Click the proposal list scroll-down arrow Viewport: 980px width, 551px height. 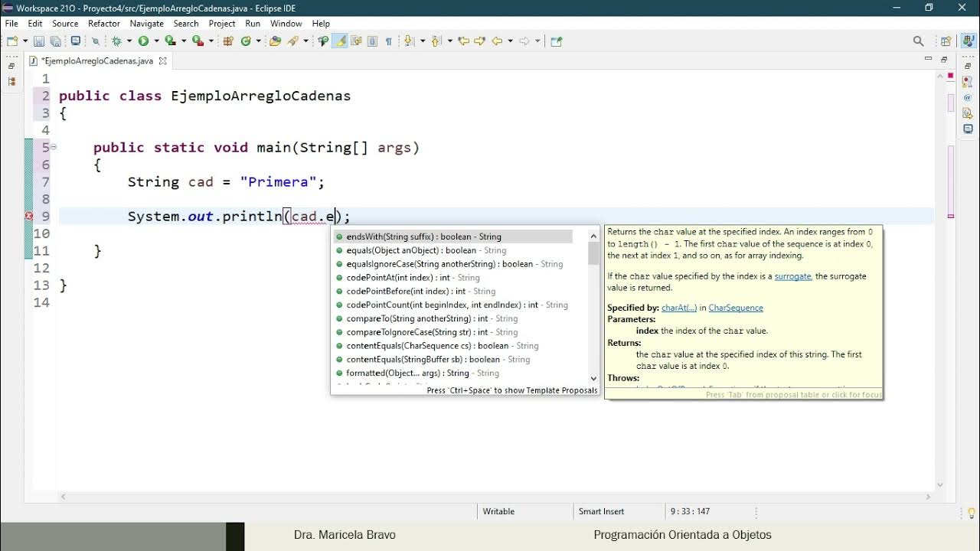(x=593, y=378)
